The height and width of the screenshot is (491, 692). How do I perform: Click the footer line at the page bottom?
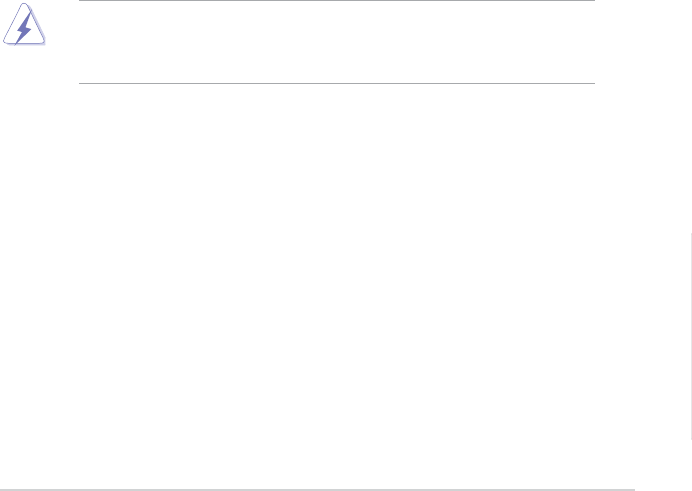[317, 489]
